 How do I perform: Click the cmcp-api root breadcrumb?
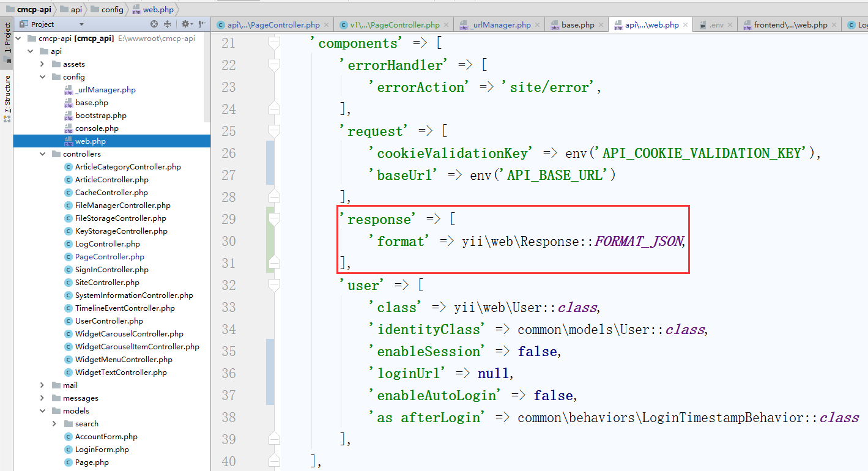point(29,9)
